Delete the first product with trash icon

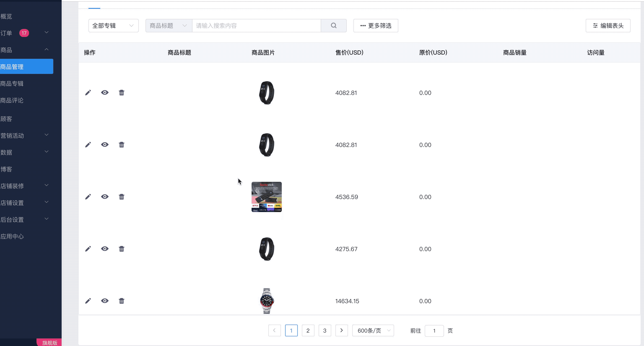coord(122,93)
